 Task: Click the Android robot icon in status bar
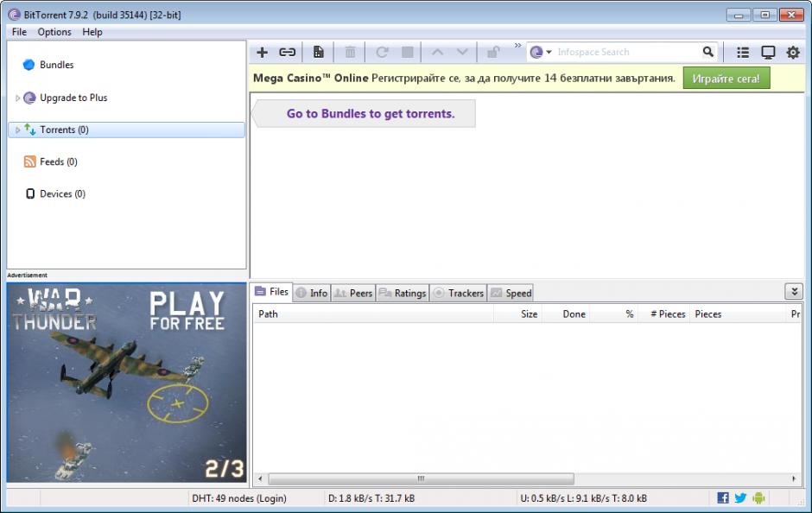[758, 498]
